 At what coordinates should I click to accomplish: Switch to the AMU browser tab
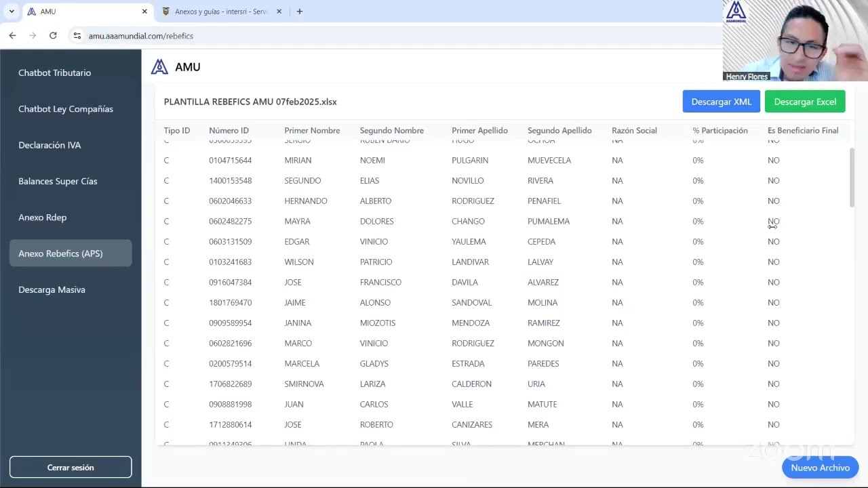coord(87,12)
